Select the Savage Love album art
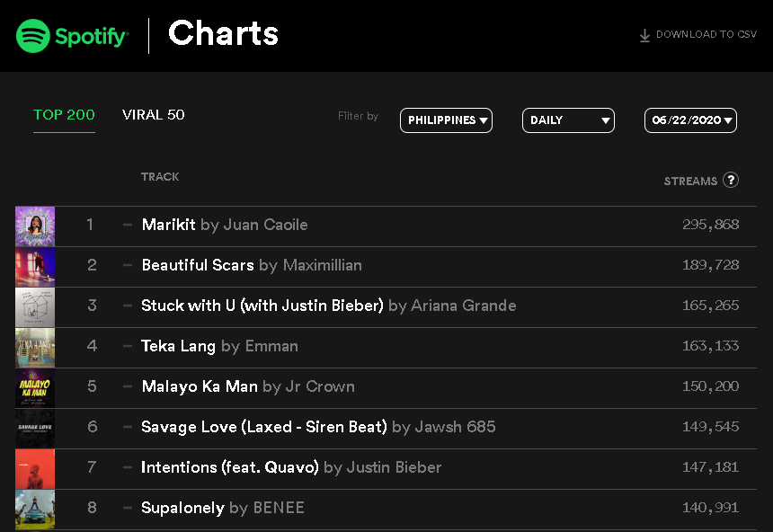Screen dimensions: 773x532 click(35, 429)
